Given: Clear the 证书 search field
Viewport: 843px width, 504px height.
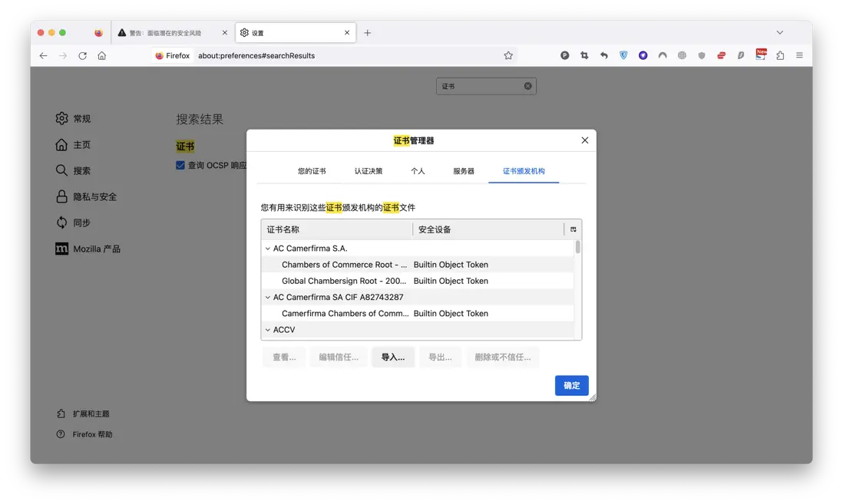Looking at the screenshot, I should pyautogui.click(x=527, y=85).
